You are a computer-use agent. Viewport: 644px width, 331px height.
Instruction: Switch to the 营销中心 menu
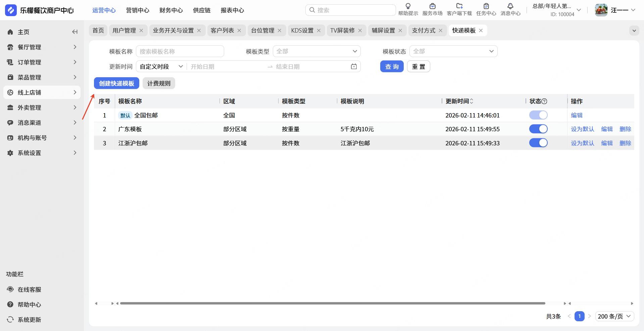[138, 10]
